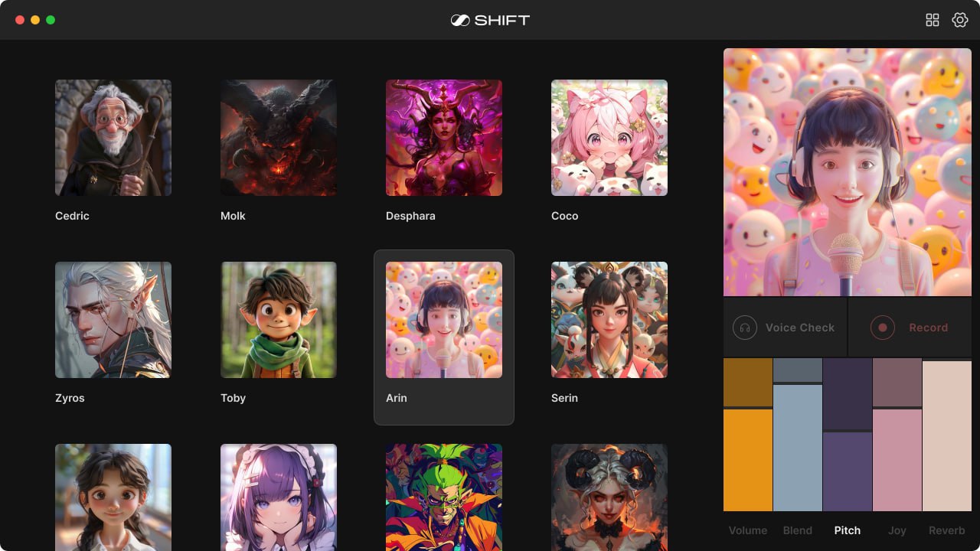Select the Pitch tab

point(847,530)
